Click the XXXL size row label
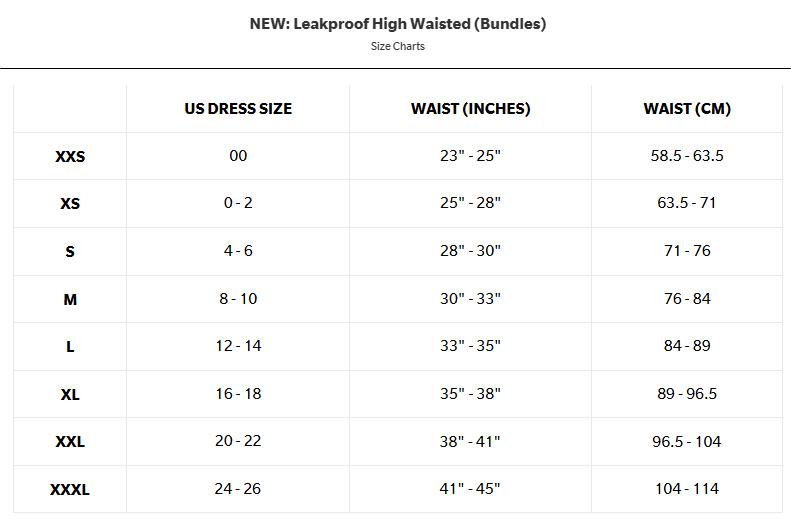This screenshot has height=528, width=791. [x=70, y=490]
